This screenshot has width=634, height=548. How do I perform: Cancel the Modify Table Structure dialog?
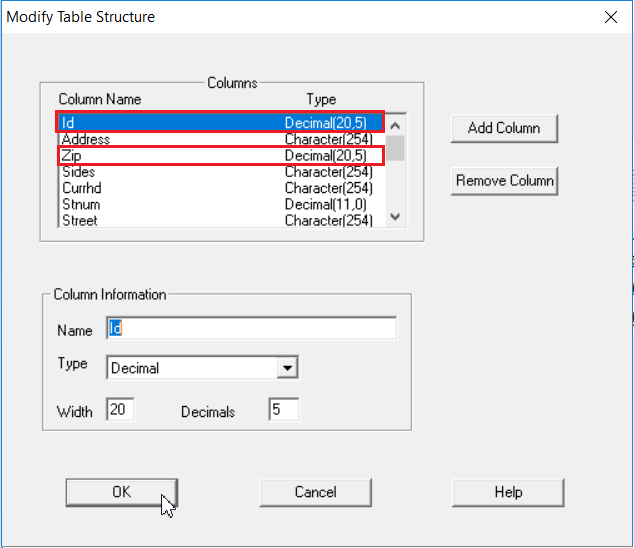tap(315, 492)
